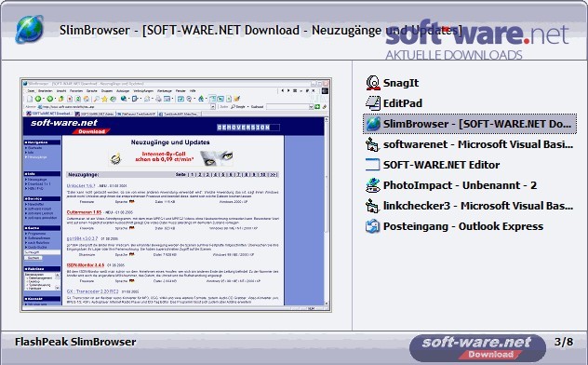Image resolution: width=588 pixels, height=365 pixels.
Task: Select the Outlook Express Posteingang icon
Action: pos(373,226)
